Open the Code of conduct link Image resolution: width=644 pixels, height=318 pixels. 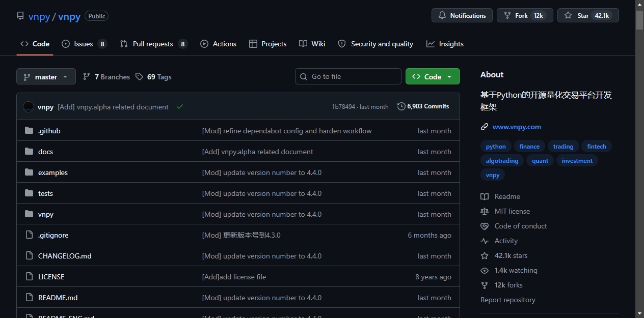tap(514, 226)
